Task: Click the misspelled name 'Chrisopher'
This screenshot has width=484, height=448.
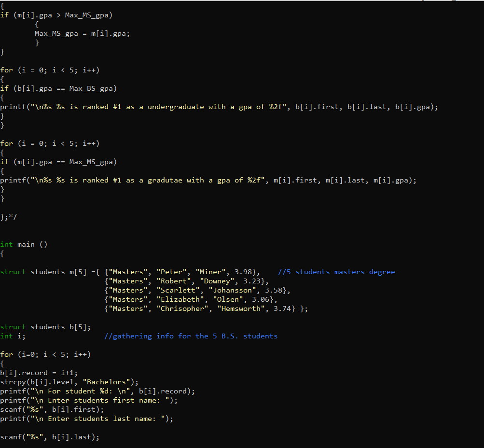Action: click(x=182, y=308)
